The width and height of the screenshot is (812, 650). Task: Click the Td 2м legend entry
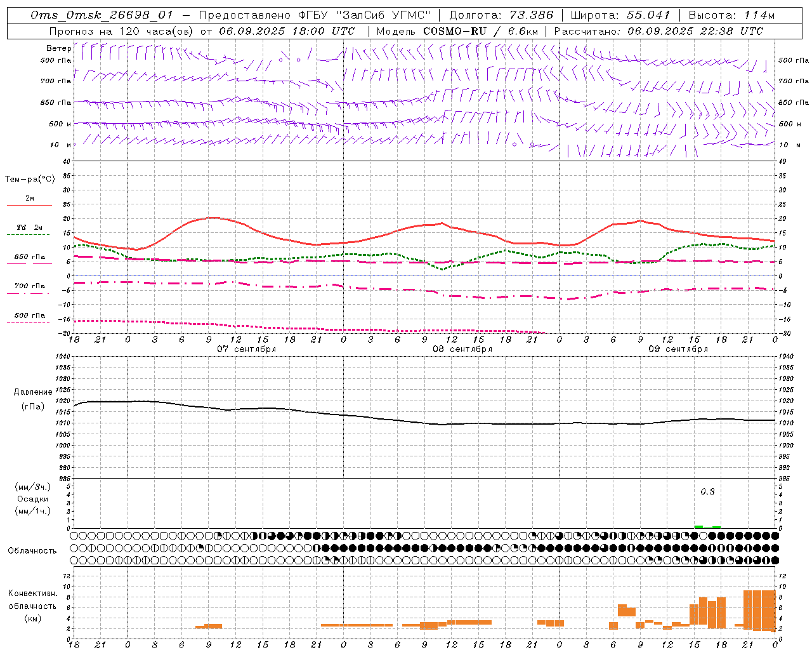click(30, 227)
